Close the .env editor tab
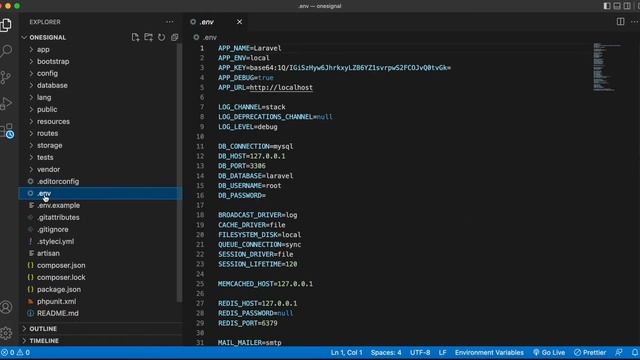 click(240, 22)
